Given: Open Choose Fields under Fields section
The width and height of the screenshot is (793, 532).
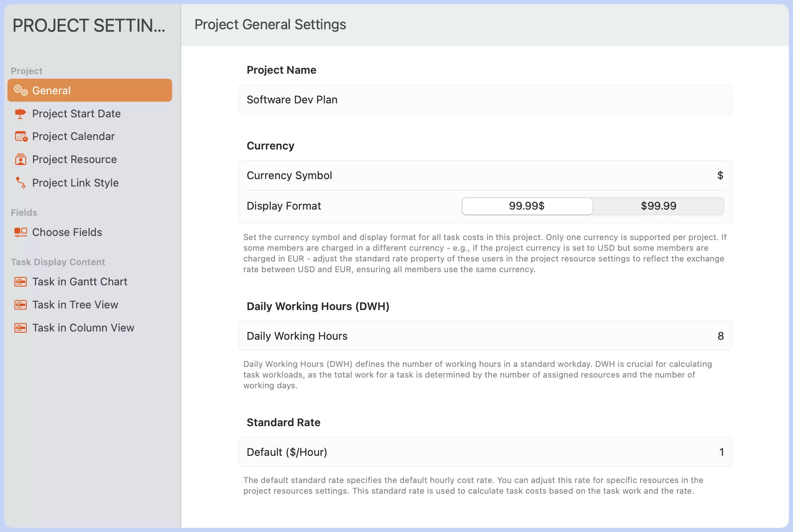Looking at the screenshot, I should tap(67, 232).
